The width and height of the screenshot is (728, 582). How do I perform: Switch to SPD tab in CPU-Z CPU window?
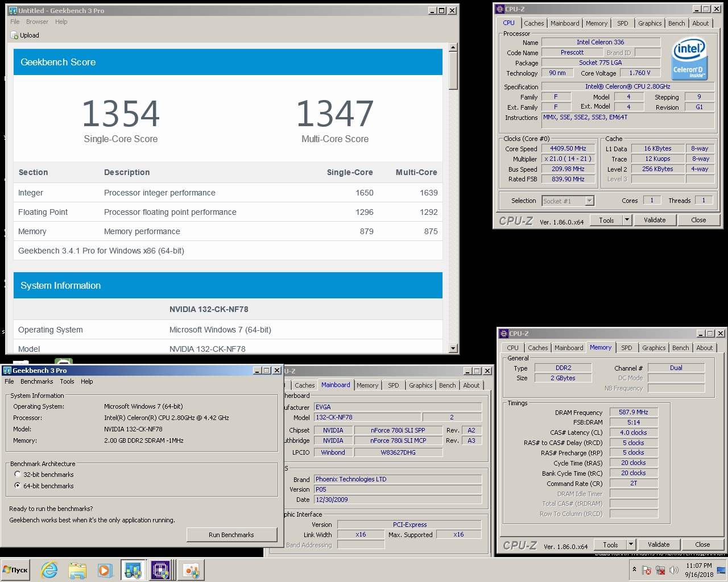coord(623,23)
